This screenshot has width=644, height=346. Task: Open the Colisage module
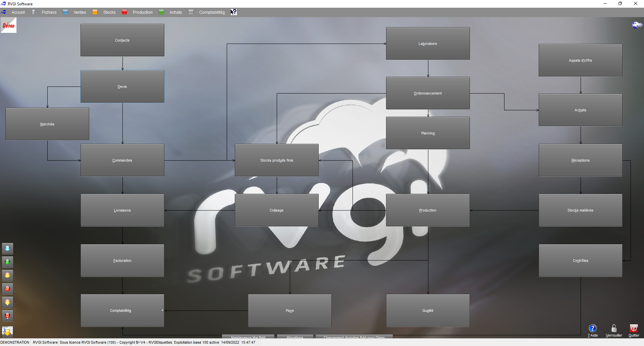tap(277, 210)
